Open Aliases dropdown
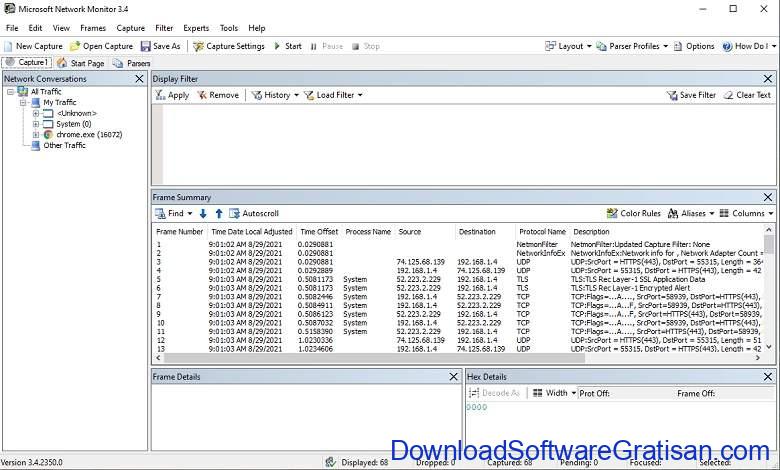 click(691, 213)
